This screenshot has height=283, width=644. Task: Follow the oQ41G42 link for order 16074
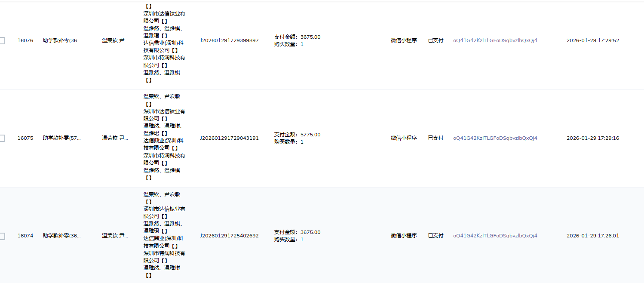click(x=494, y=235)
